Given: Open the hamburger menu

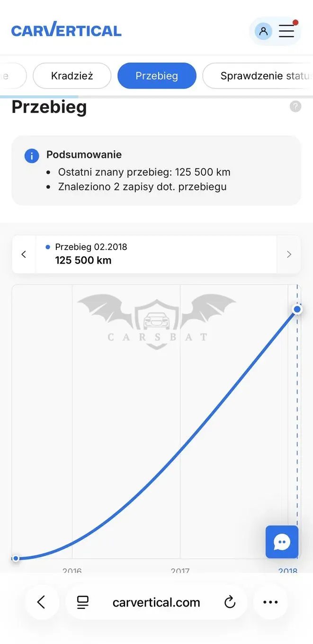Looking at the screenshot, I should point(286,31).
